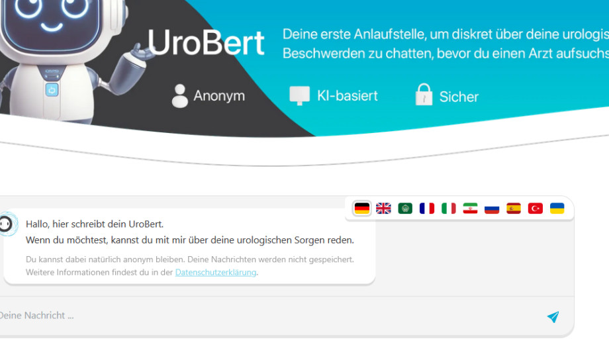
Task: Click the UroBert title text
Action: coord(206,42)
